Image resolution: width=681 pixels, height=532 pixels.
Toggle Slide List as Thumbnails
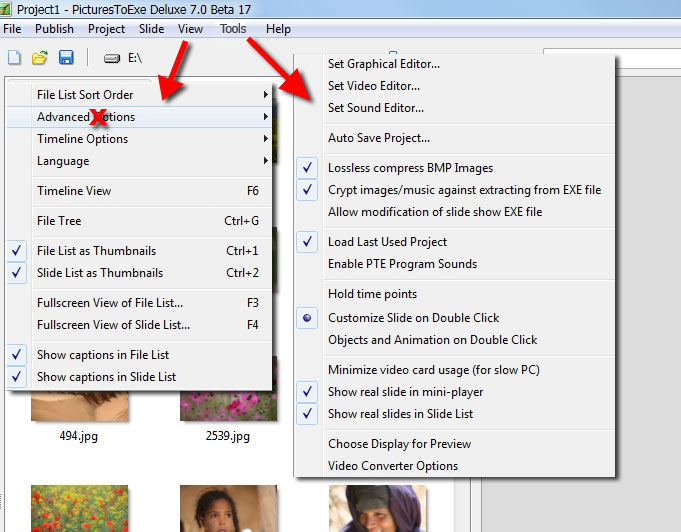tap(139, 273)
